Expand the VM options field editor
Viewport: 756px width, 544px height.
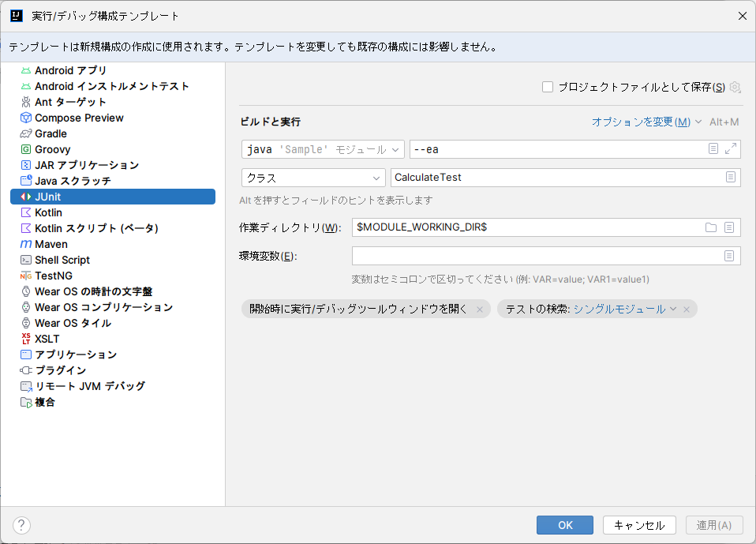tap(731, 149)
